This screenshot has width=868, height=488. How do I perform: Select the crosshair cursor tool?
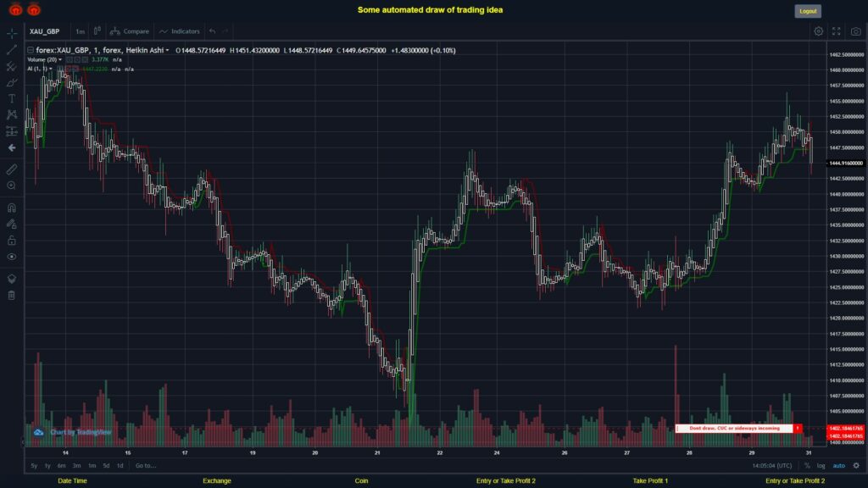12,34
